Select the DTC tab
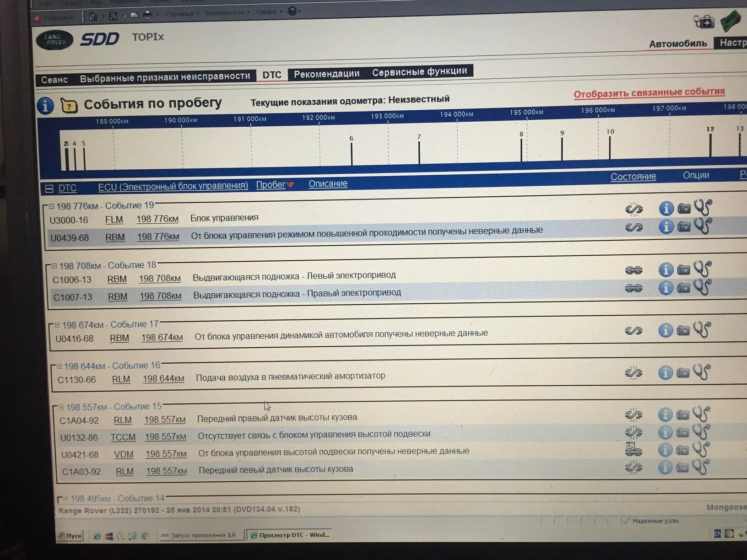The width and height of the screenshot is (747, 560). (272, 75)
